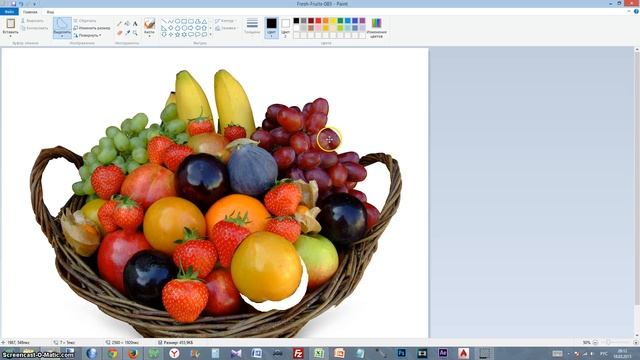Adjust the zoom level slider
This screenshot has height=360, width=640.
[x=608, y=342]
